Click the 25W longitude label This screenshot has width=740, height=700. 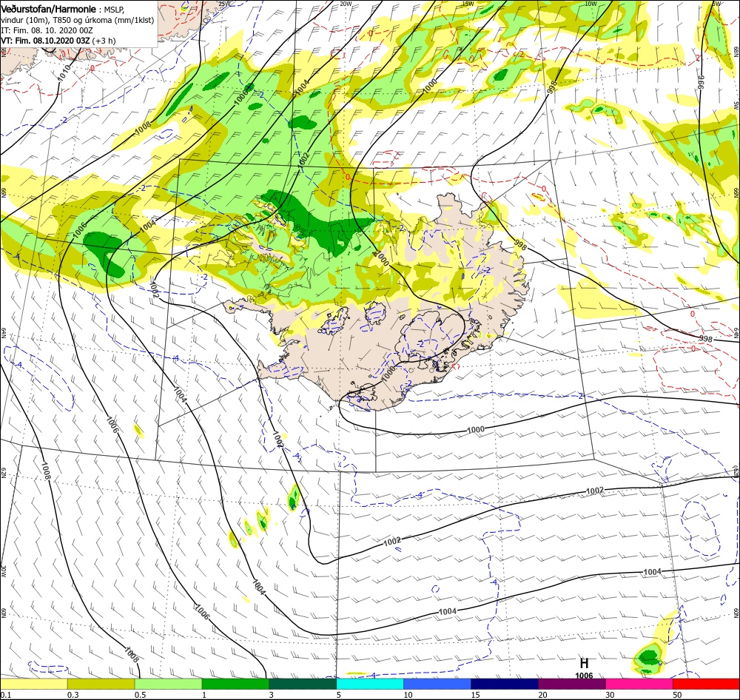pos(225,4)
